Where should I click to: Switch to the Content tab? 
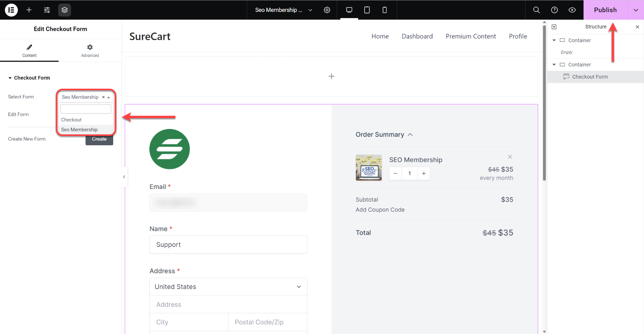pos(29,50)
